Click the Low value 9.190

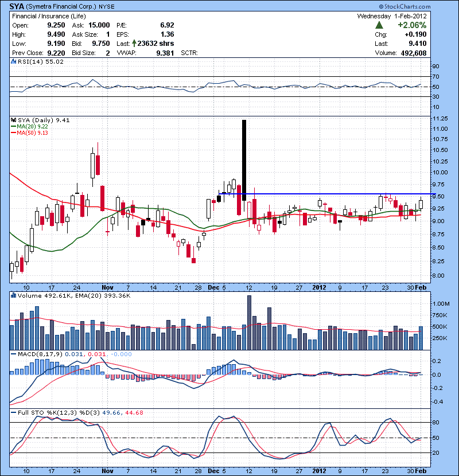pos(56,44)
